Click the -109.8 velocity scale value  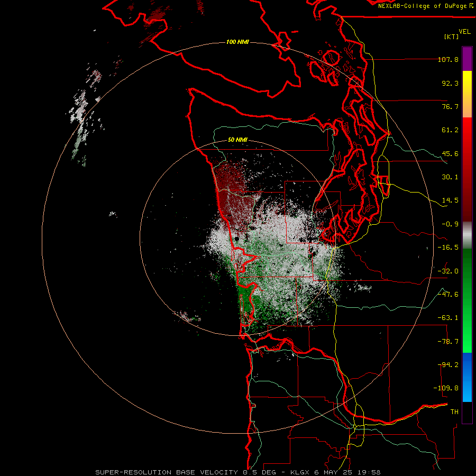(446, 388)
